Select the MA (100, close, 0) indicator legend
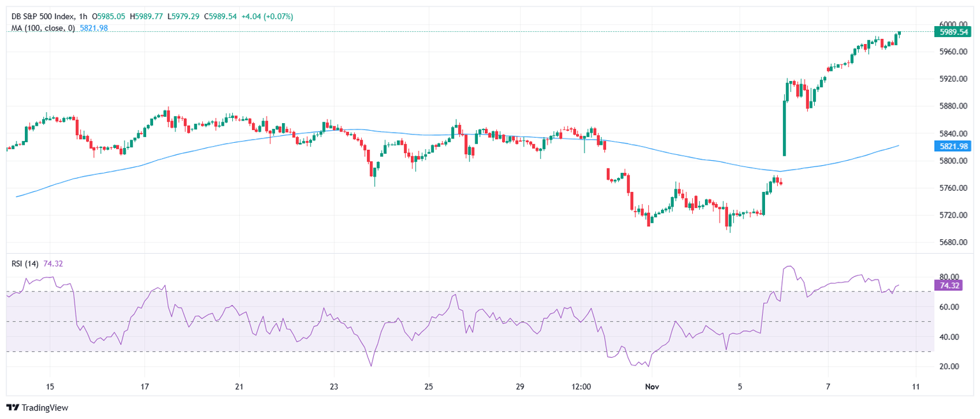This screenshot has width=980, height=419. 41,28
